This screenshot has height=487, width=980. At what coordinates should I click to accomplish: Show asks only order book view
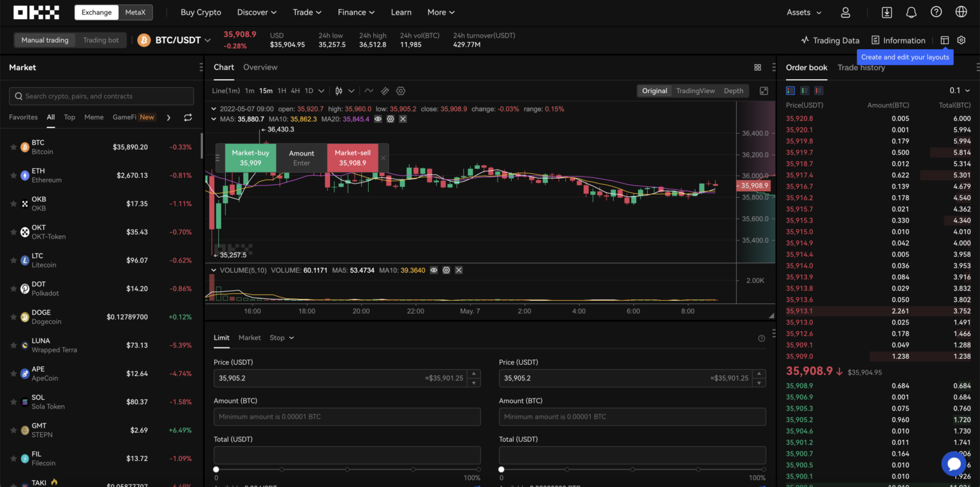click(x=819, y=91)
